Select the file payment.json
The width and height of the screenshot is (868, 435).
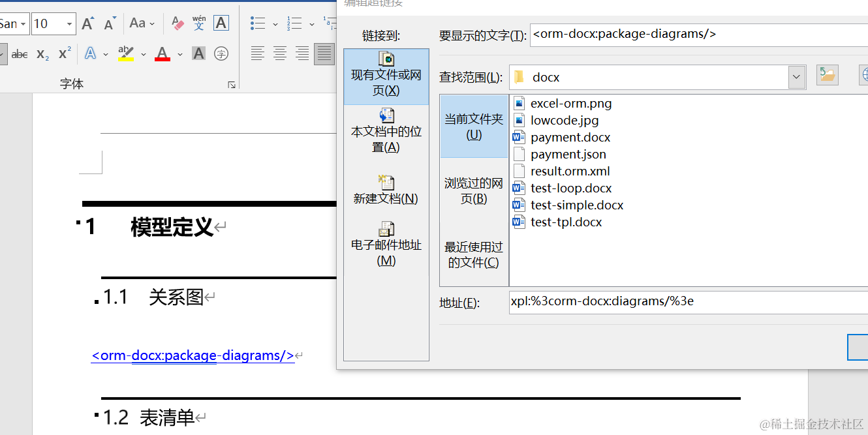pyautogui.click(x=568, y=154)
